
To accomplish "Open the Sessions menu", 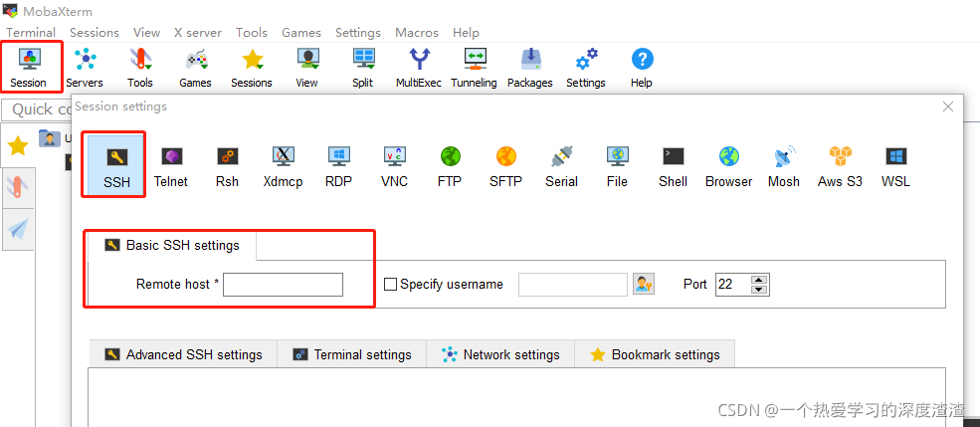I will 95,33.
